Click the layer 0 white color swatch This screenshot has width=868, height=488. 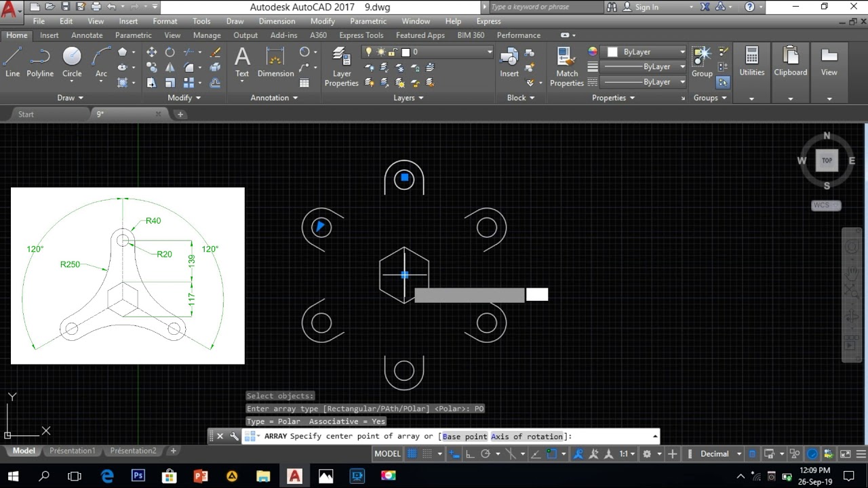[x=406, y=52]
